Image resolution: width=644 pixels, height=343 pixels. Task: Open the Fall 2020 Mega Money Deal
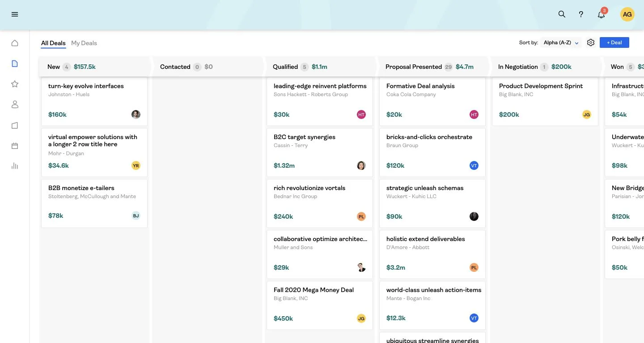314,290
